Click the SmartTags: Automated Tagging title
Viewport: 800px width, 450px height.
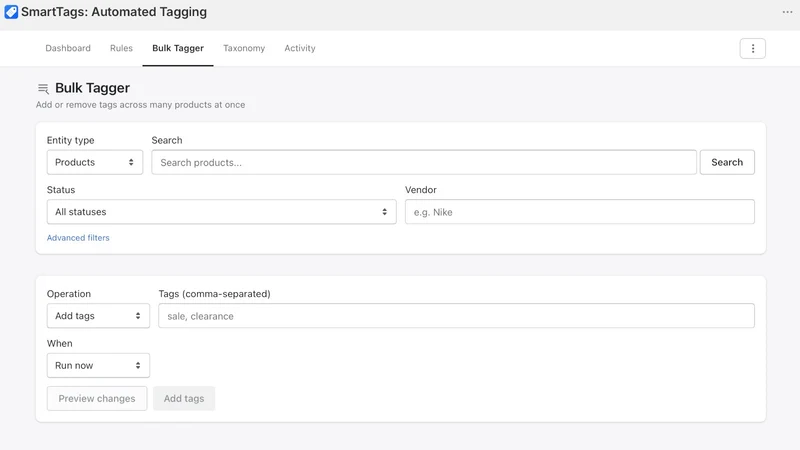[114, 12]
